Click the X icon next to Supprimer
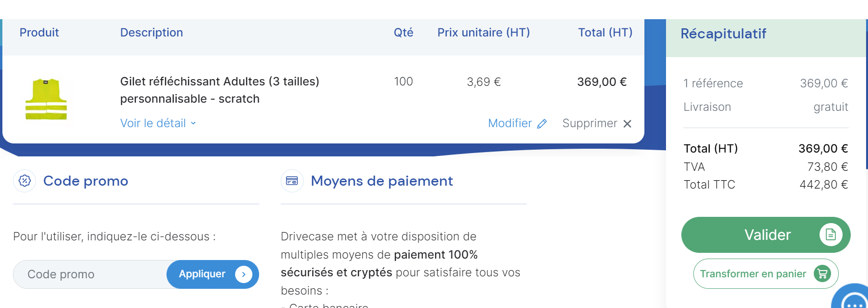This screenshot has height=308, width=868. pos(627,124)
